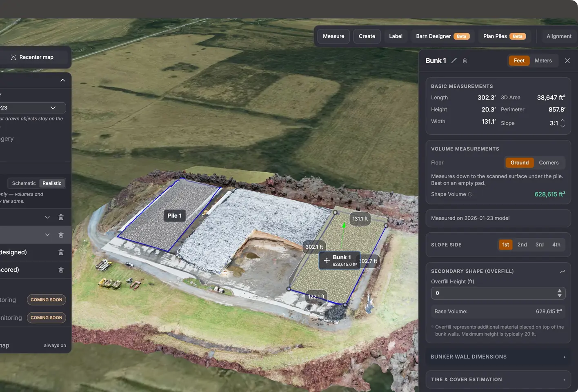The height and width of the screenshot is (392, 578).
Task: Click the 122.1 ft measurement label
Action: pos(316,297)
